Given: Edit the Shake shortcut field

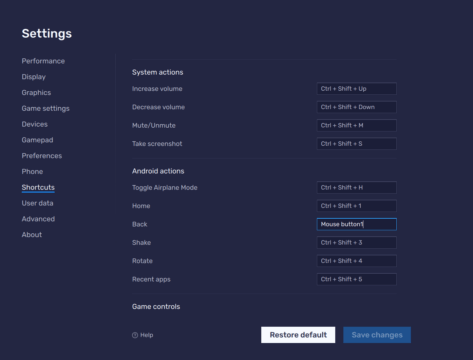Looking at the screenshot, I should click(356, 242).
